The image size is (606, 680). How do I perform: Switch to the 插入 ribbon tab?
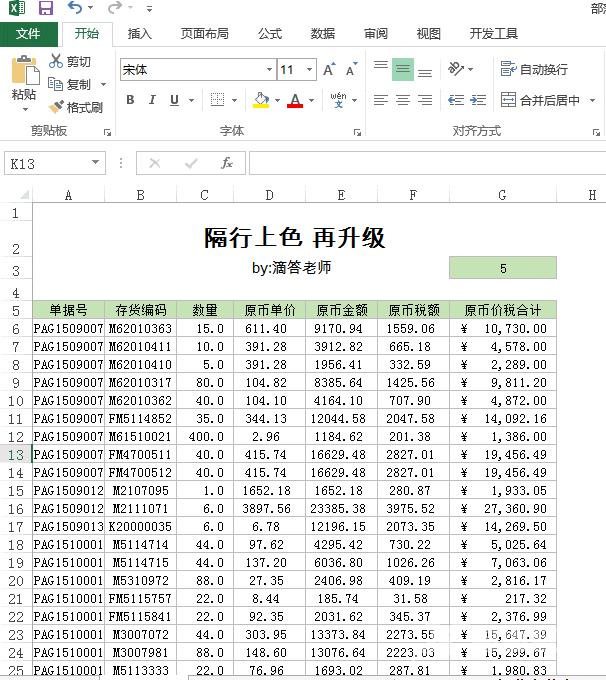[140, 33]
